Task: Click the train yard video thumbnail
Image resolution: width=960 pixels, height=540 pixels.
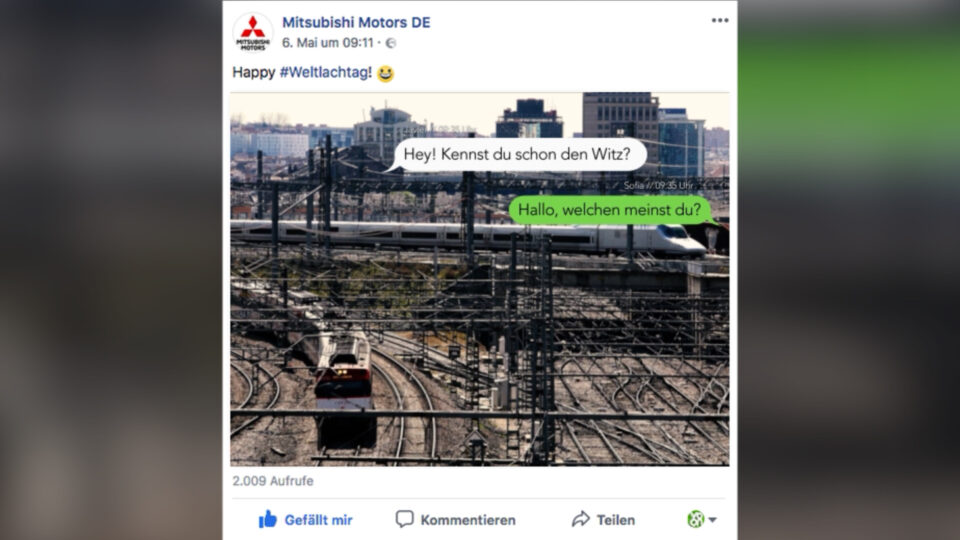Action: click(x=479, y=279)
